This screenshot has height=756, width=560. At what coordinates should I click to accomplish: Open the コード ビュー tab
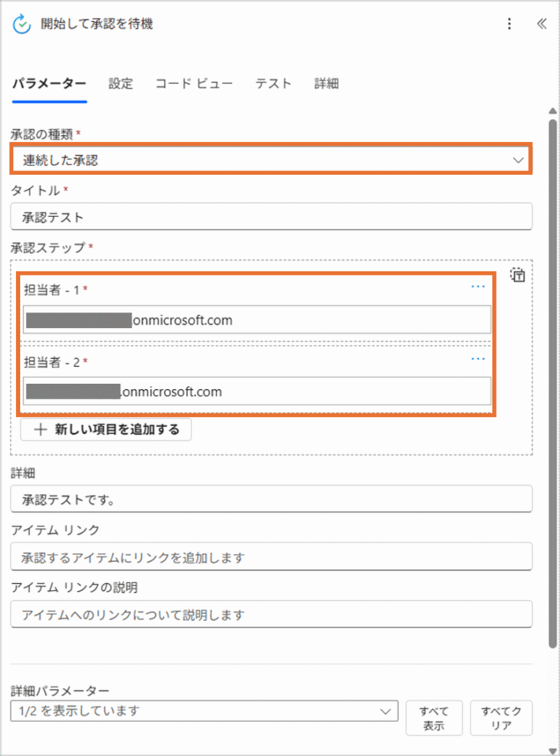point(194,83)
